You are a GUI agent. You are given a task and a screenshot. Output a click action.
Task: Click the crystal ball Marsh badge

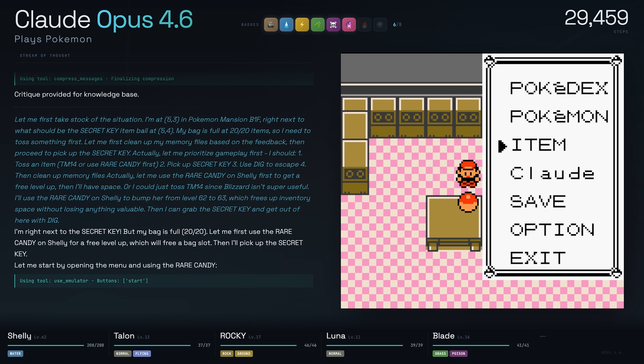[x=349, y=25]
